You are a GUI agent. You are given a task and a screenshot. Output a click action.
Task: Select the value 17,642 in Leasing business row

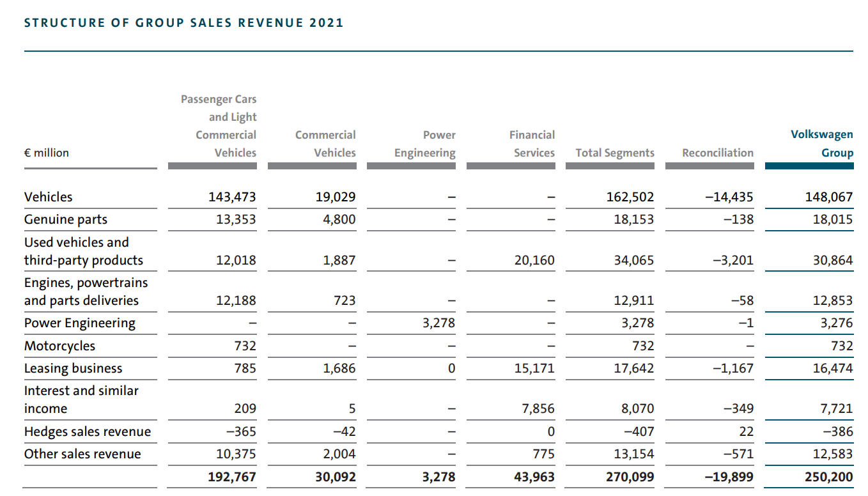[x=633, y=368]
